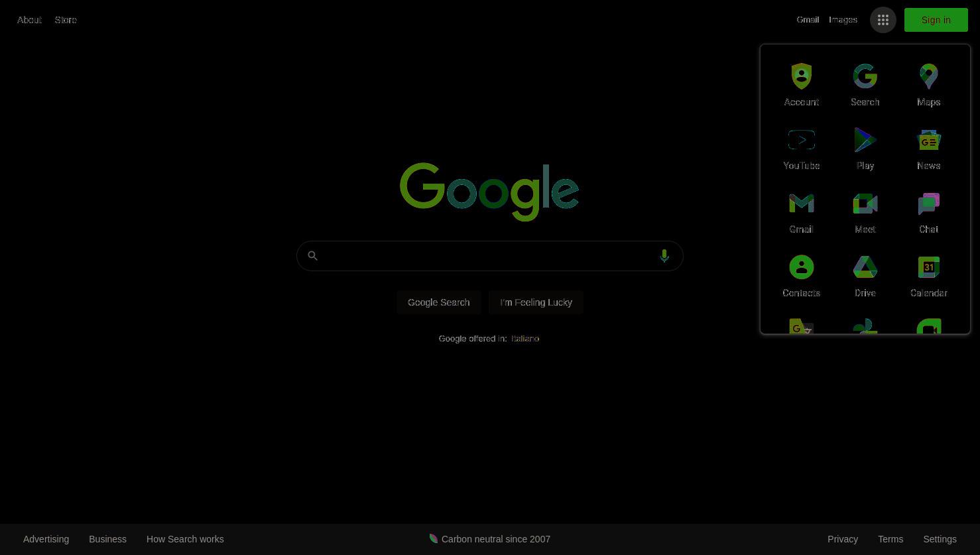Open Google Translate icon in bottom row
980x555 pixels.
pyautogui.click(x=801, y=326)
